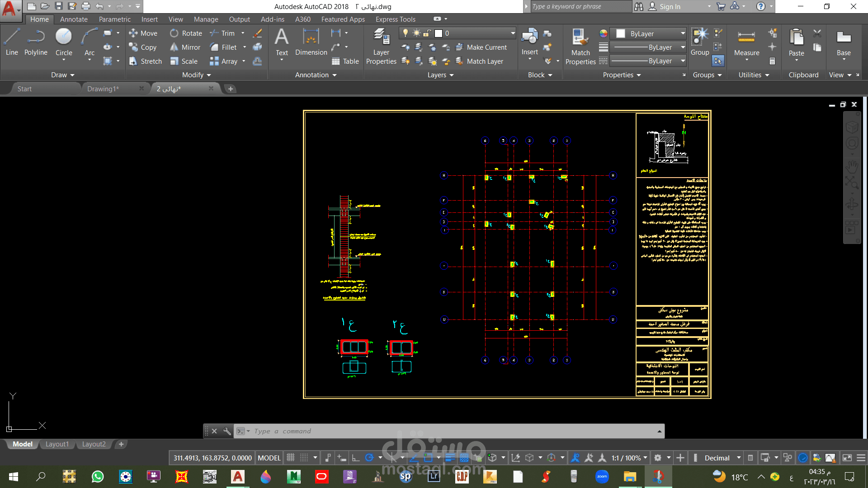Select the Mirror tool

coord(185,47)
